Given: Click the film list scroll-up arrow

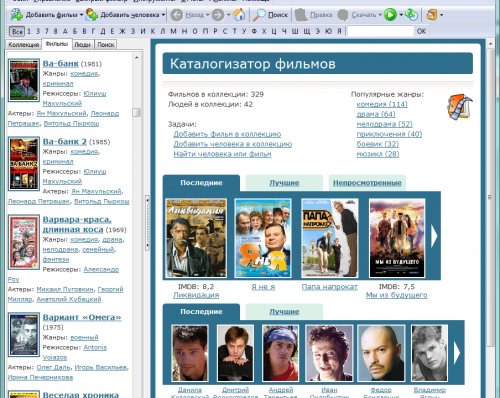Looking at the screenshot, I should point(136,58).
